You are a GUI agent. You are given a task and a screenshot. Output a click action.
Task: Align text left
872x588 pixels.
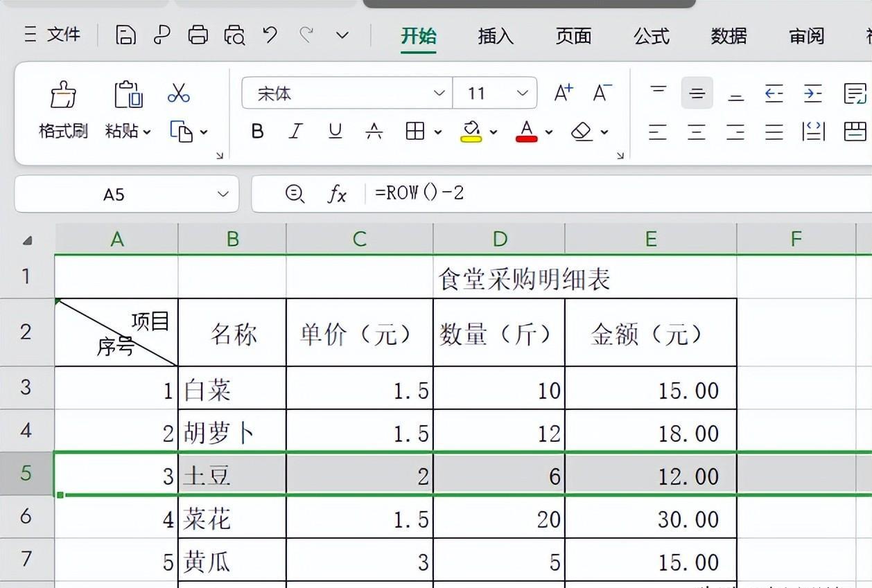(658, 131)
